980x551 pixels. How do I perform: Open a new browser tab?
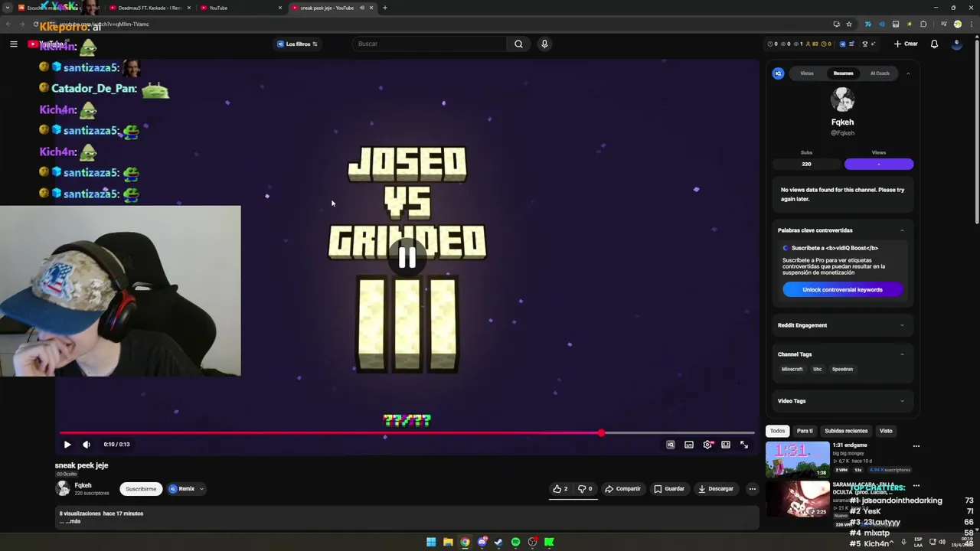pos(384,8)
